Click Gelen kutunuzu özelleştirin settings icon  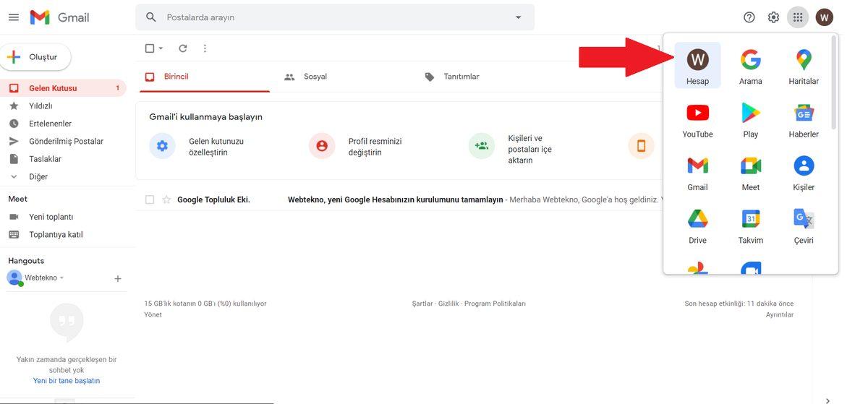[x=162, y=146]
